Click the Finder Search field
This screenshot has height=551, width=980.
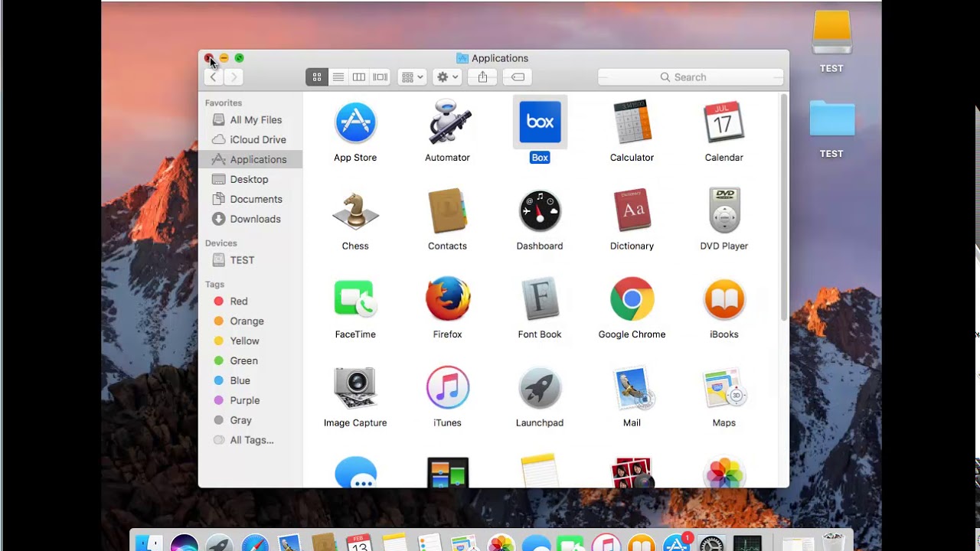691,77
